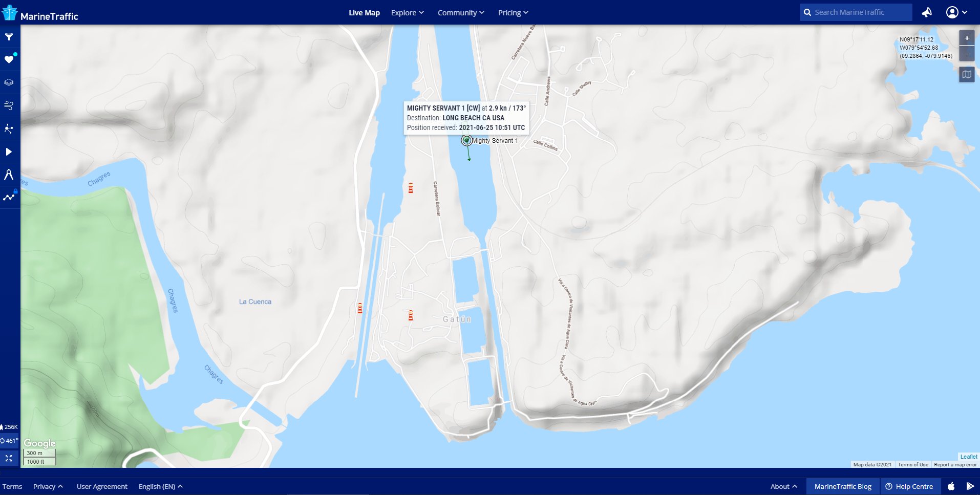Image resolution: width=980 pixels, height=495 pixels.
Task: Select the distance measuring compass tool
Action: click(x=9, y=175)
